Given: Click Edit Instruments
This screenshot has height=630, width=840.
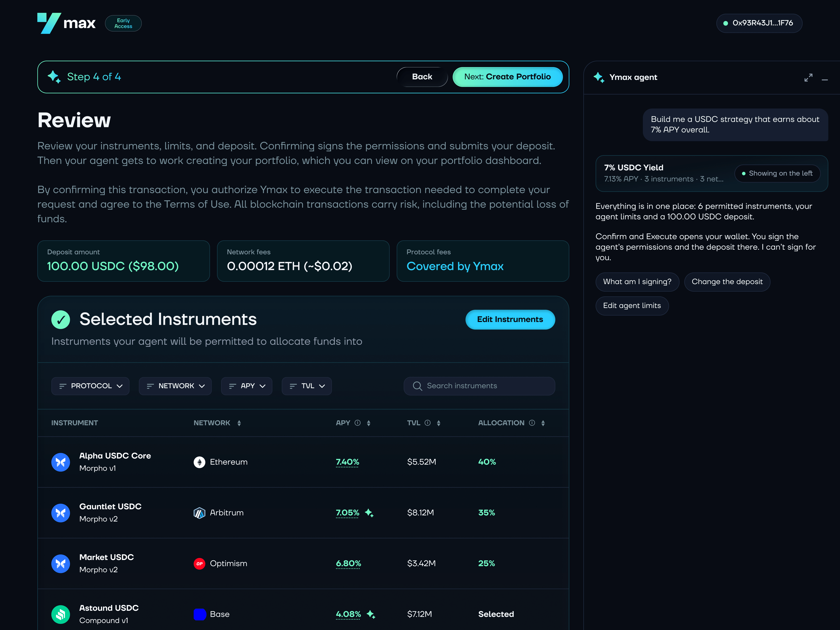Looking at the screenshot, I should 510,319.
